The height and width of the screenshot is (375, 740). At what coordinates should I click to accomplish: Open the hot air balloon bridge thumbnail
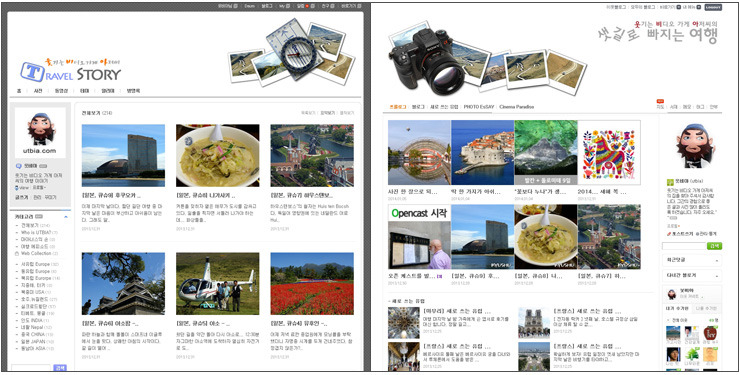pos(420,152)
